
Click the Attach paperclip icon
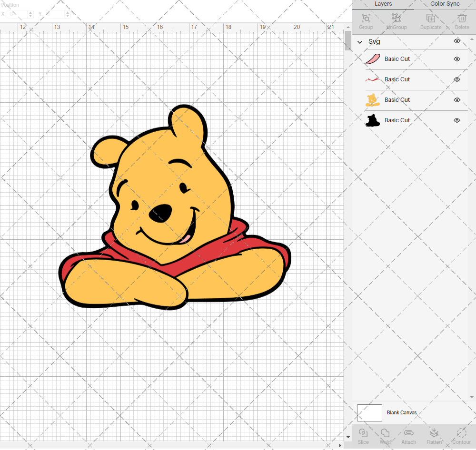click(408, 433)
